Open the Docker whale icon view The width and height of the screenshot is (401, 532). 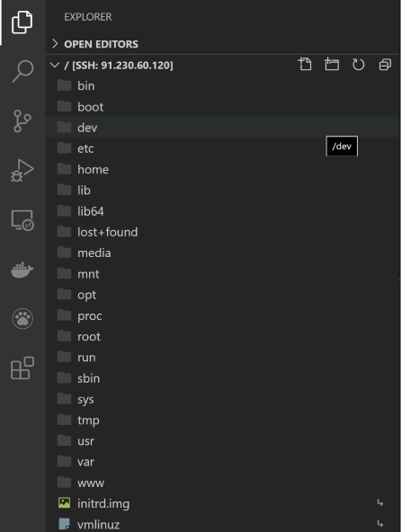pos(22,270)
